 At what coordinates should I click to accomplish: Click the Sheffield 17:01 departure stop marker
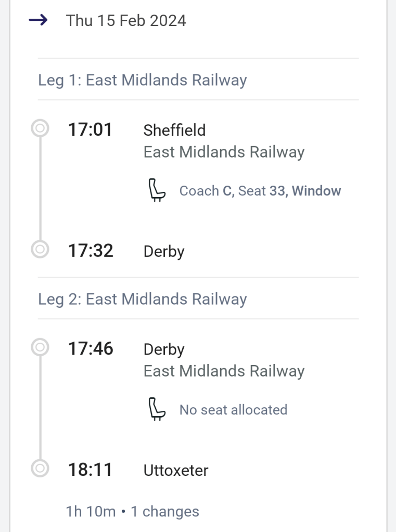point(40,128)
